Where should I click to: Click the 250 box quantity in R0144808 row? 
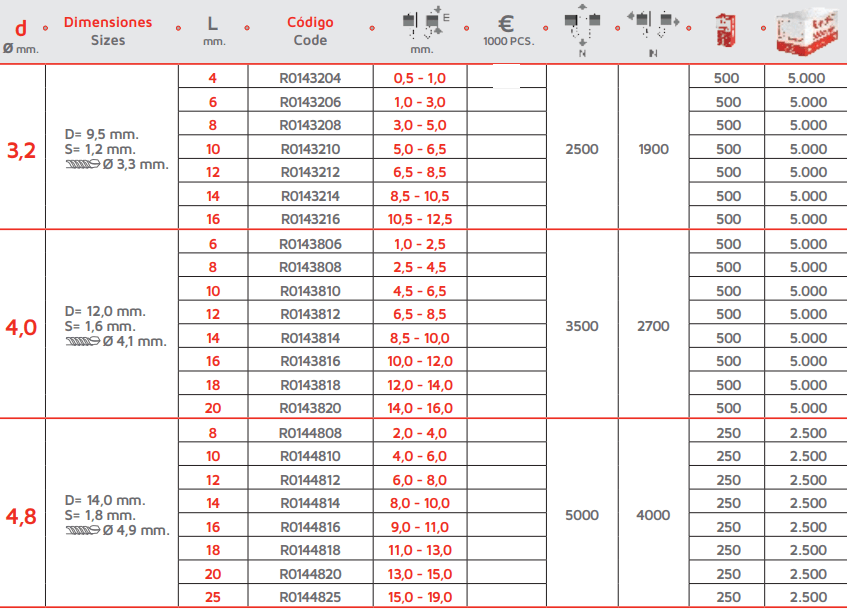pyautogui.click(x=728, y=433)
